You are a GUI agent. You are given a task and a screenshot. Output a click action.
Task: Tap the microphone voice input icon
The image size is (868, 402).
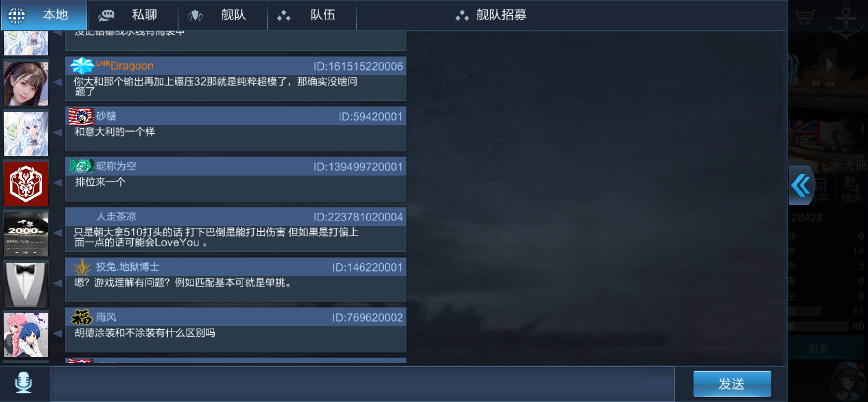click(24, 383)
